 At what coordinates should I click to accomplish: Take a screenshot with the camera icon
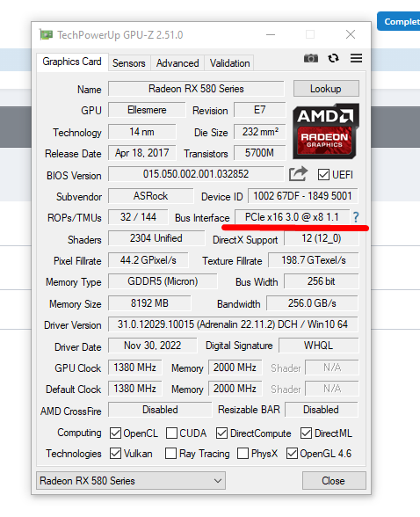(311, 58)
